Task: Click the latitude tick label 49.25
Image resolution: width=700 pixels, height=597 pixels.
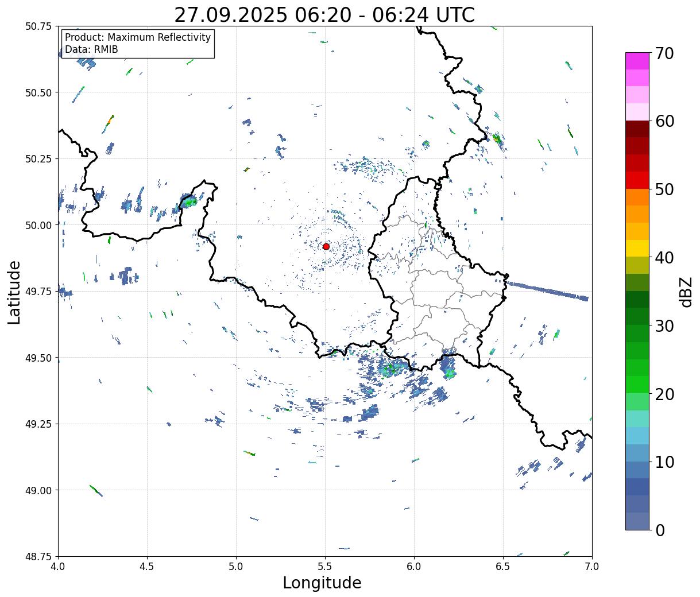Action: point(38,424)
